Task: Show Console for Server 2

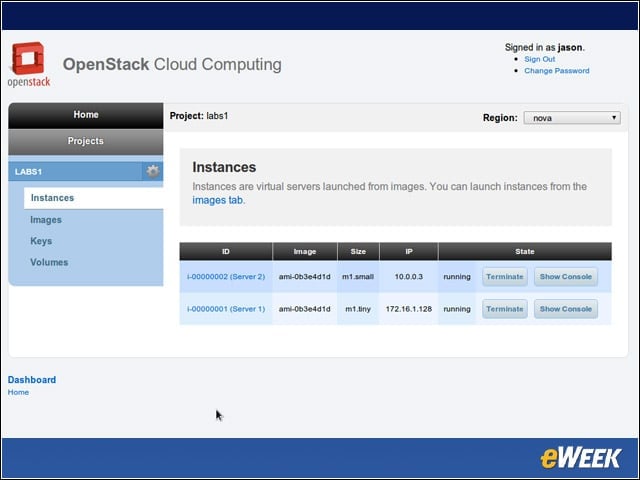Action: coord(566,277)
